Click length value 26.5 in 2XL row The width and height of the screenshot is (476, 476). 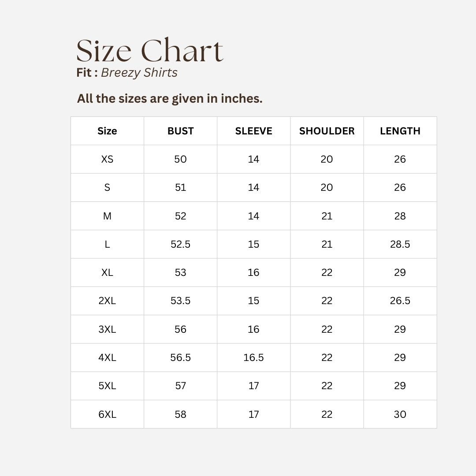click(x=400, y=301)
